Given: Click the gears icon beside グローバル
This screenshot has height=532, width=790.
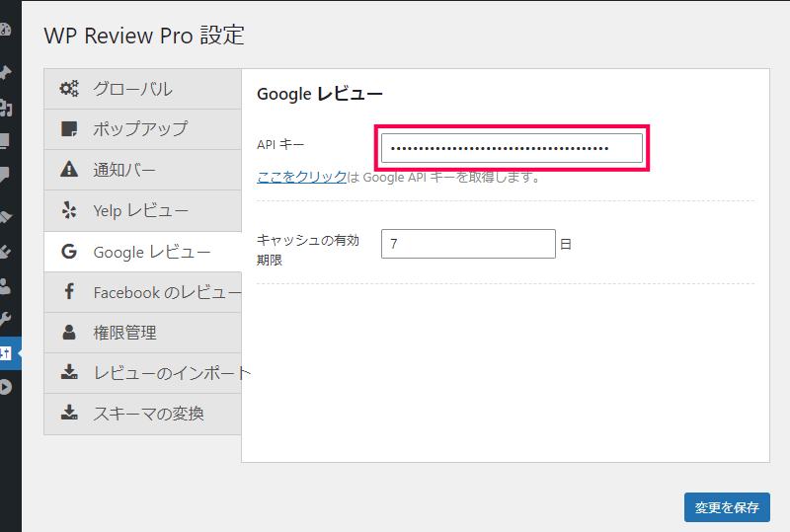Looking at the screenshot, I should (x=69, y=89).
